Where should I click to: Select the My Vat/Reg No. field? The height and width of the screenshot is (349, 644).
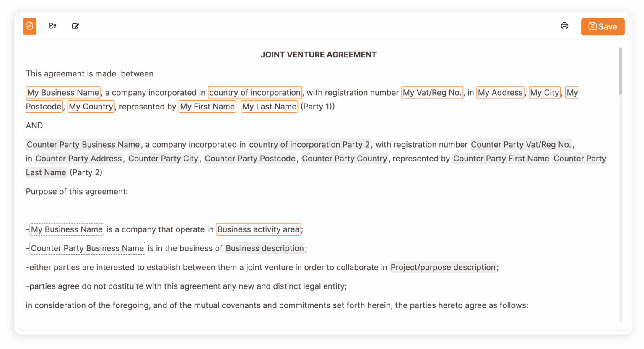432,92
